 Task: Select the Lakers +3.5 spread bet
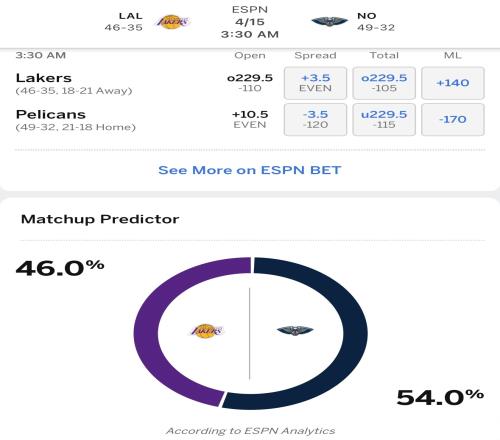315,83
